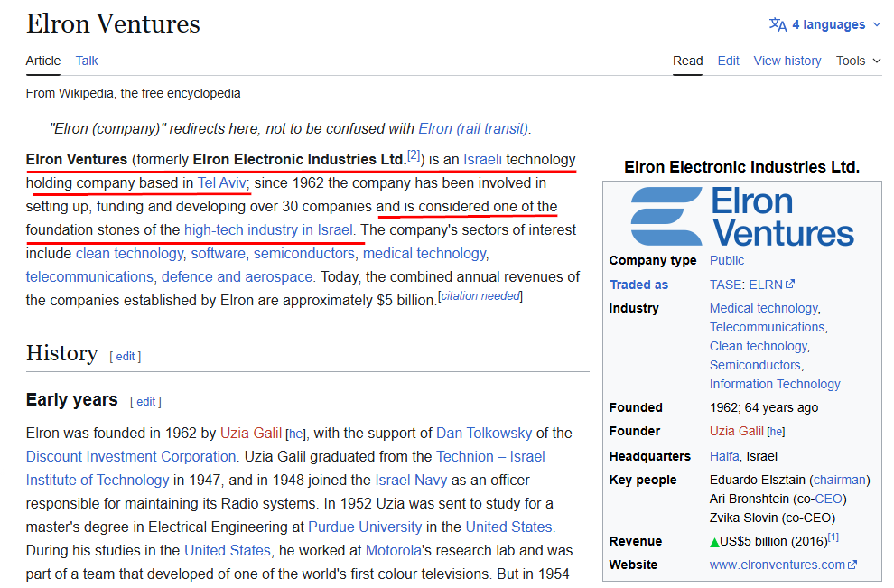This screenshot has width=894, height=588.
Task: Open the Public company type link
Action: coord(726,260)
